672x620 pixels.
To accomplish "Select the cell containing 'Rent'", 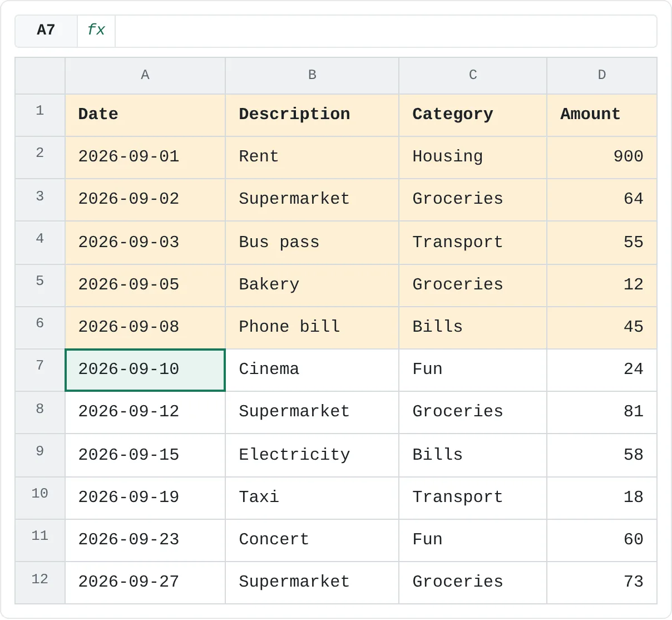I will click(x=312, y=158).
